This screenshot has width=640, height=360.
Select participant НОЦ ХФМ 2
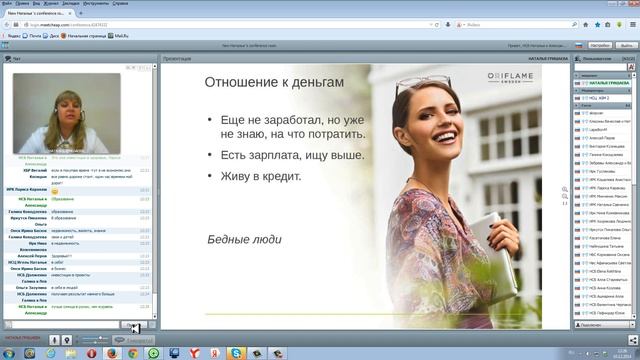pos(602,98)
